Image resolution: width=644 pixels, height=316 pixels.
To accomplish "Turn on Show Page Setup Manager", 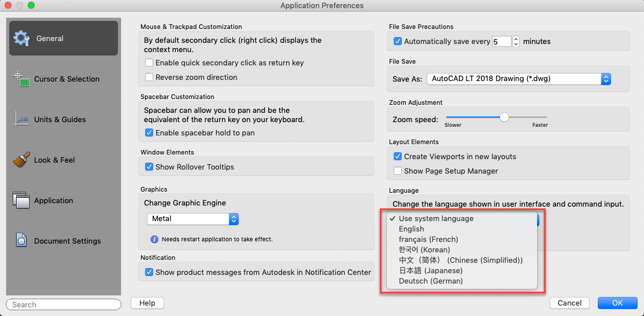I will click(398, 171).
